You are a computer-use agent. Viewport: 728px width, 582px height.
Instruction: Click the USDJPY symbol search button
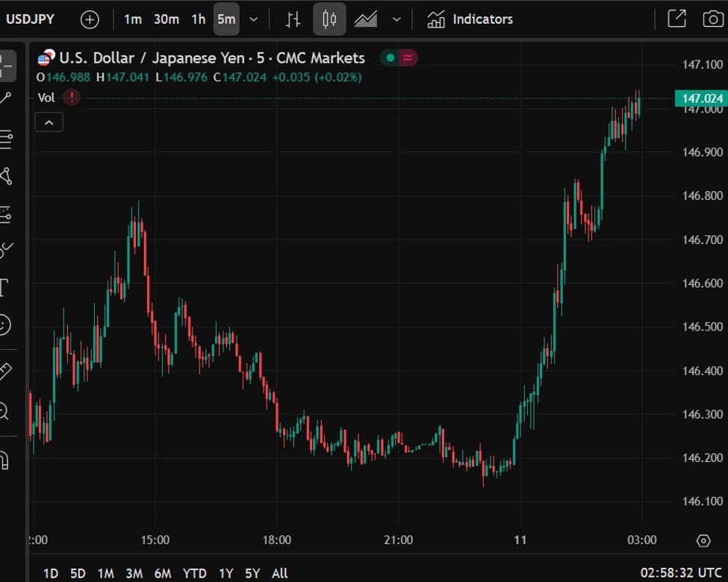click(x=31, y=19)
